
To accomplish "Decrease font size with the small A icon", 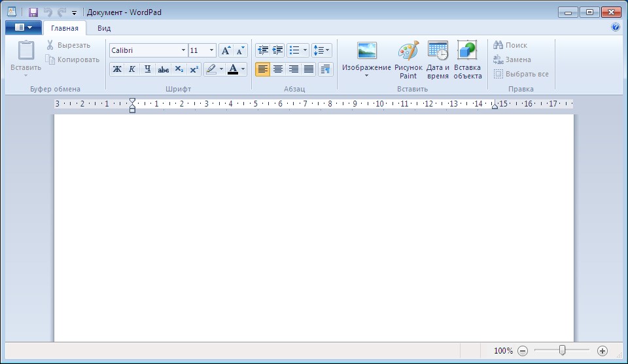I will [240, 50].
